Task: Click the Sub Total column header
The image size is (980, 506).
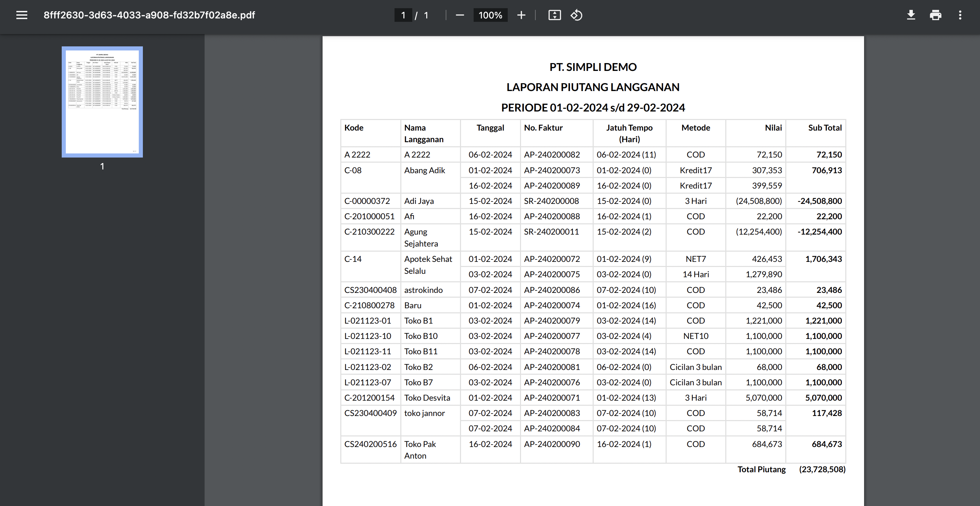Action: [825, 128]
